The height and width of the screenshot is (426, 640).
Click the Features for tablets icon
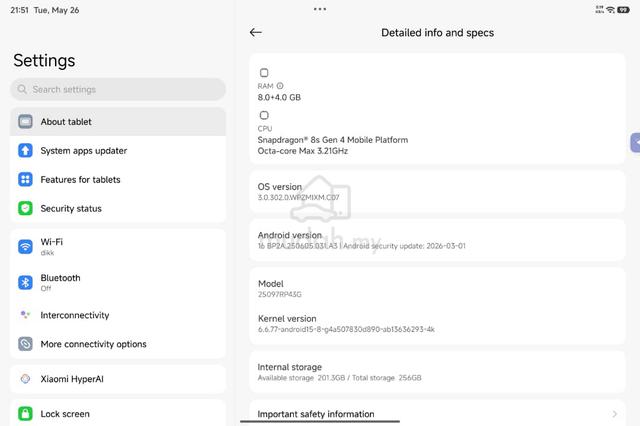click(25, 180)
